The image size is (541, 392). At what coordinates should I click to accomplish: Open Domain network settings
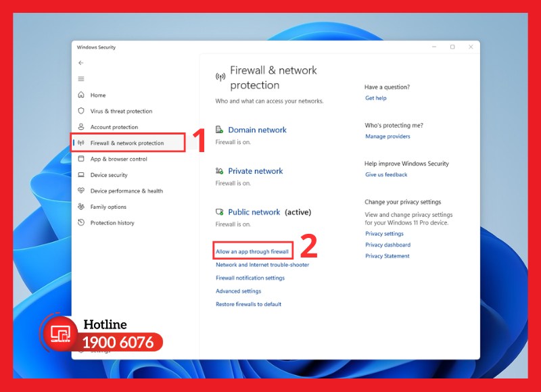(258, 130)
